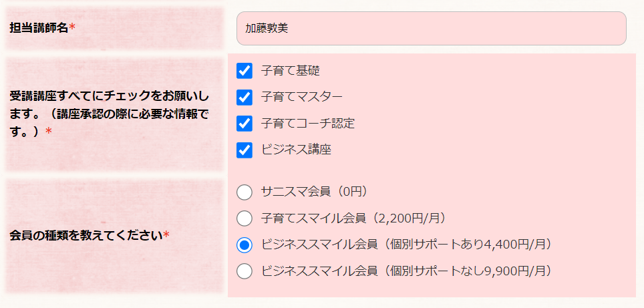Toggle the 子育てコーチ認定 checkbox
Viewport: 644px width, 308px height.
(x=245, y=124)
